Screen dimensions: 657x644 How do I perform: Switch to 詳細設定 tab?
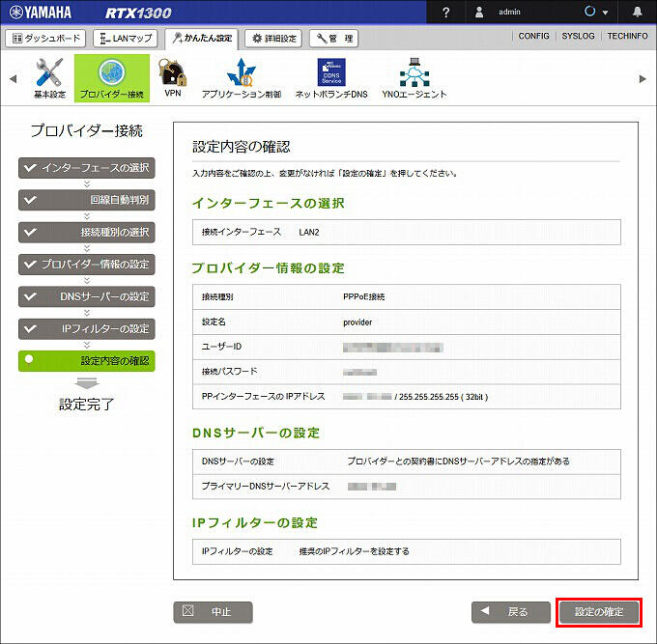pyautogui.click(x=273, y=39)
